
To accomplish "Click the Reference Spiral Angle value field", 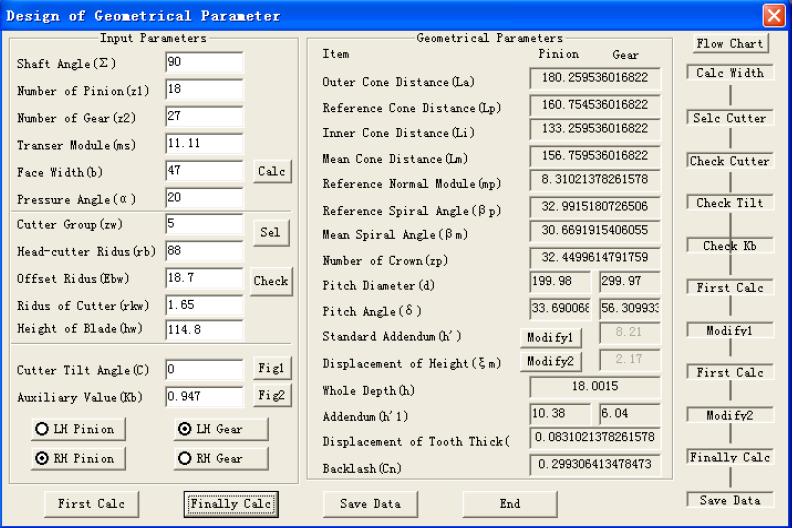I will pos(595,207).
